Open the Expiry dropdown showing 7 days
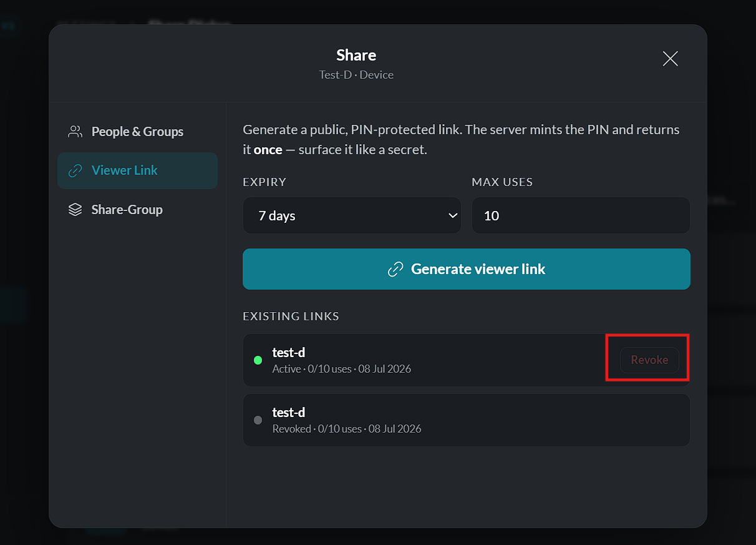 pos(352,215)
